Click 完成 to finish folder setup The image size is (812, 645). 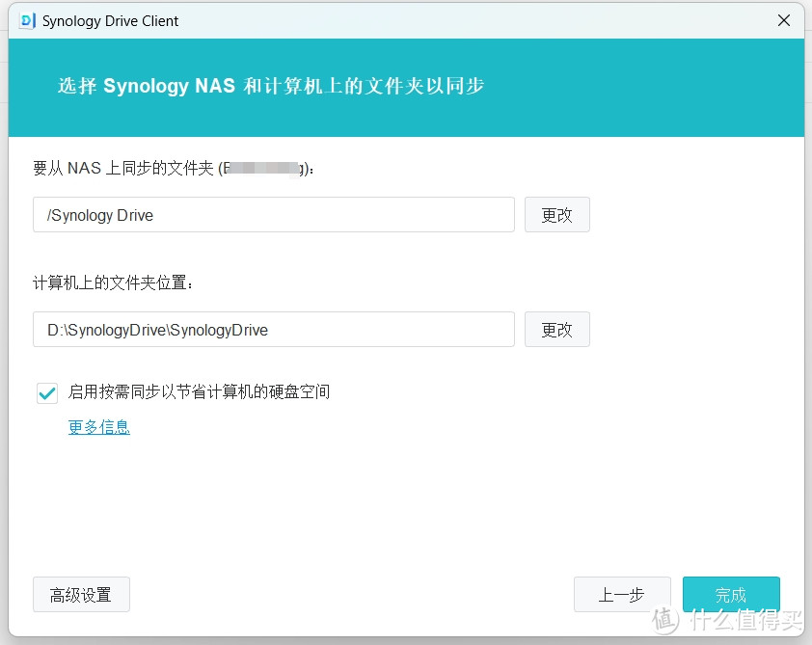click(731, 594)
